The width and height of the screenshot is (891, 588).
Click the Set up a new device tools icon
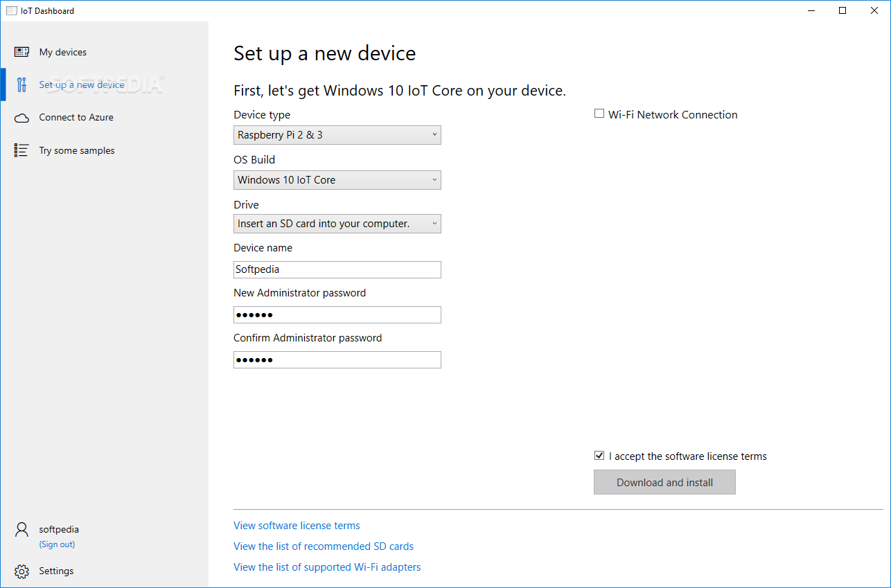21,84
